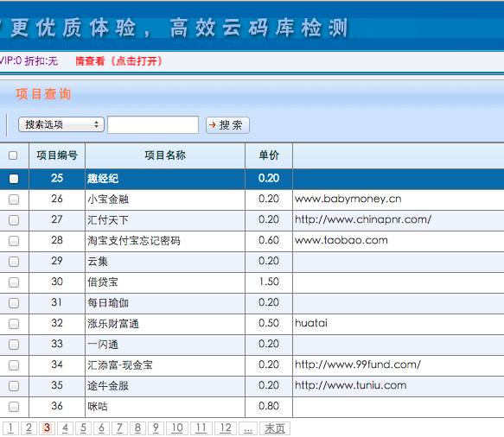The image size is (504, 437).
Task: Click the search text input field
Action: (153, 125)
